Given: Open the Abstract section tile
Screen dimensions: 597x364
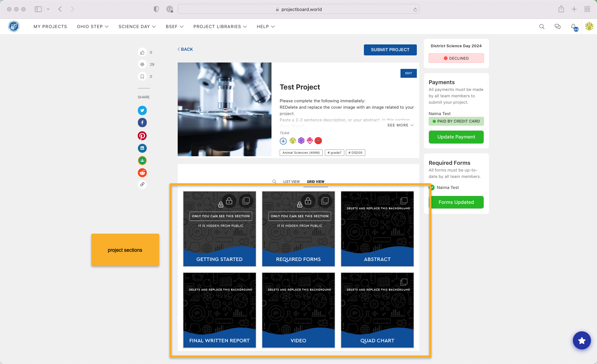Looking at the screenshot, I should coord(377,229).
